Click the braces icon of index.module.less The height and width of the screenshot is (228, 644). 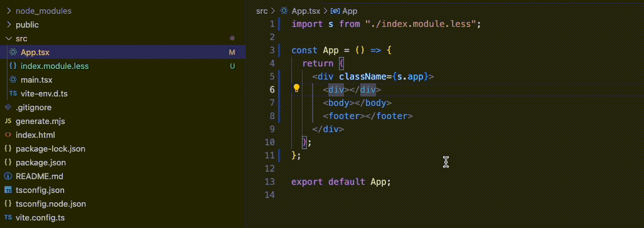click(x=13, y=66)
